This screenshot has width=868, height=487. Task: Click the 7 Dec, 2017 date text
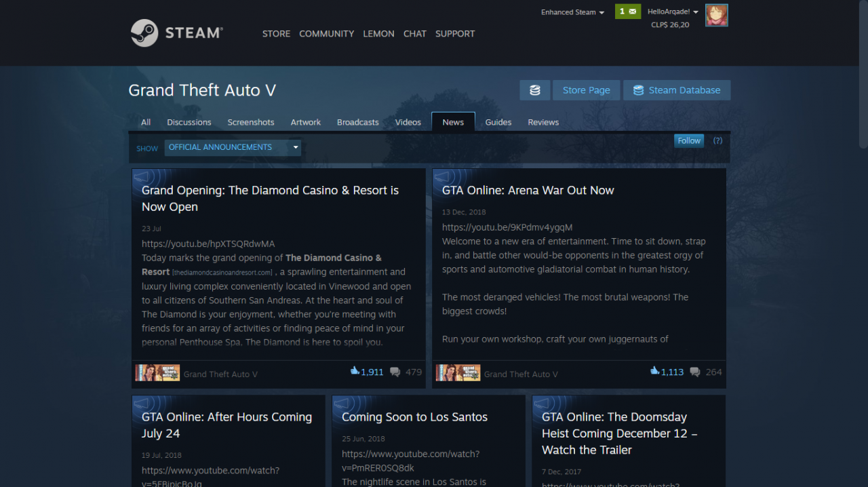pyautogui.click(x=561, y=471)
